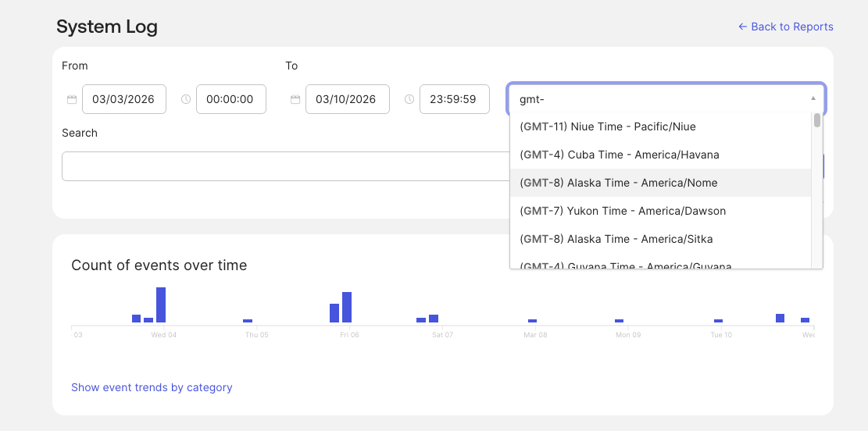This screenshot has width=868, height=431.
Task: Click the Sat 07 axis label
Action: [x=442, y=335]
